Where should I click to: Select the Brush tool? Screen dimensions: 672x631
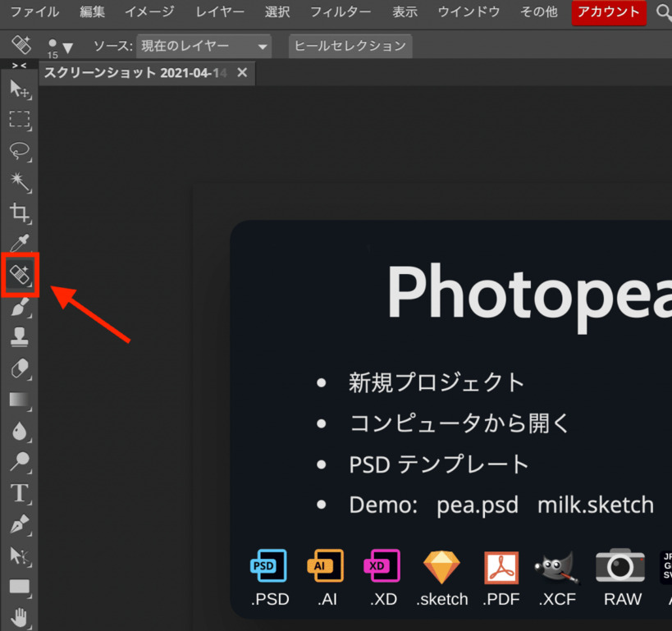(20, 307)
